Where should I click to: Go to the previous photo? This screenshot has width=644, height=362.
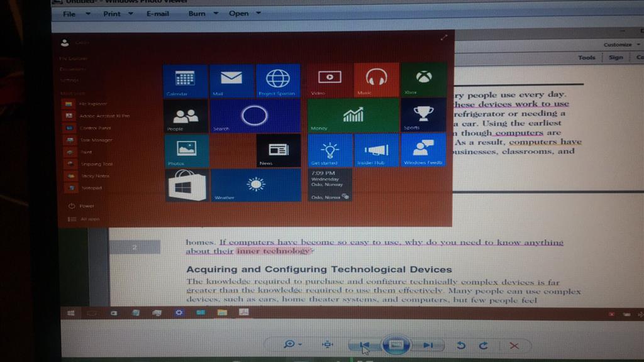[x=364, y=346]
